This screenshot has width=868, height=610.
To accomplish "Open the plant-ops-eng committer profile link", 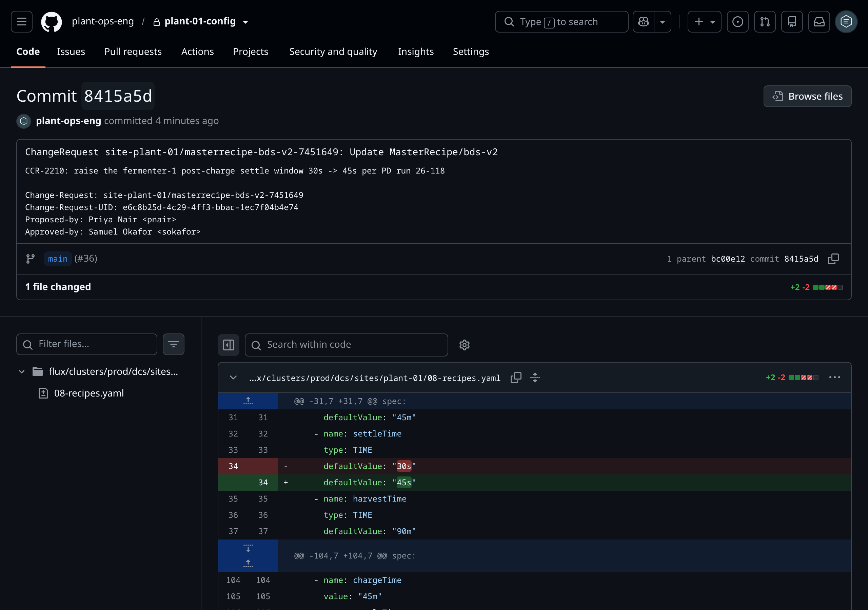I will click(x=68, y=121).
